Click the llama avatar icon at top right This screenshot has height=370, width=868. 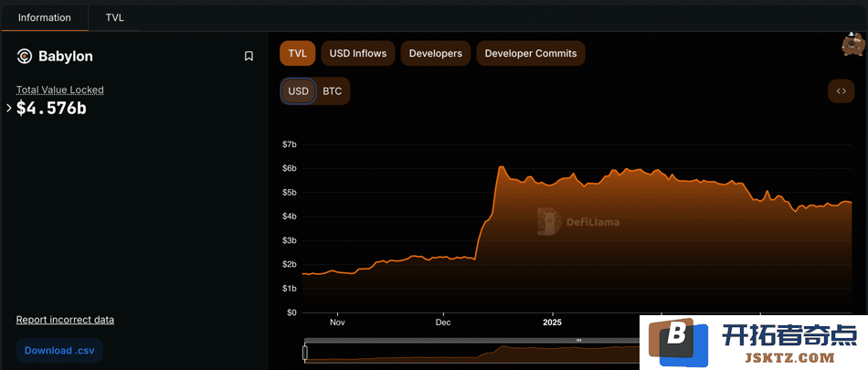853,45
